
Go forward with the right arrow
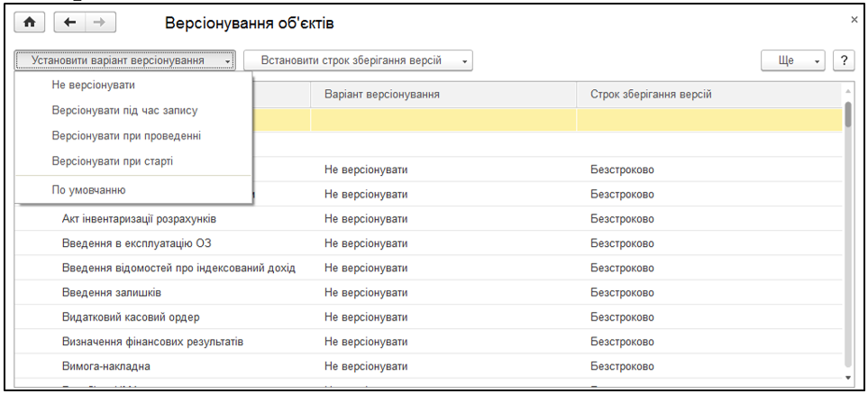pyautogui.click(x=99, y=21)
